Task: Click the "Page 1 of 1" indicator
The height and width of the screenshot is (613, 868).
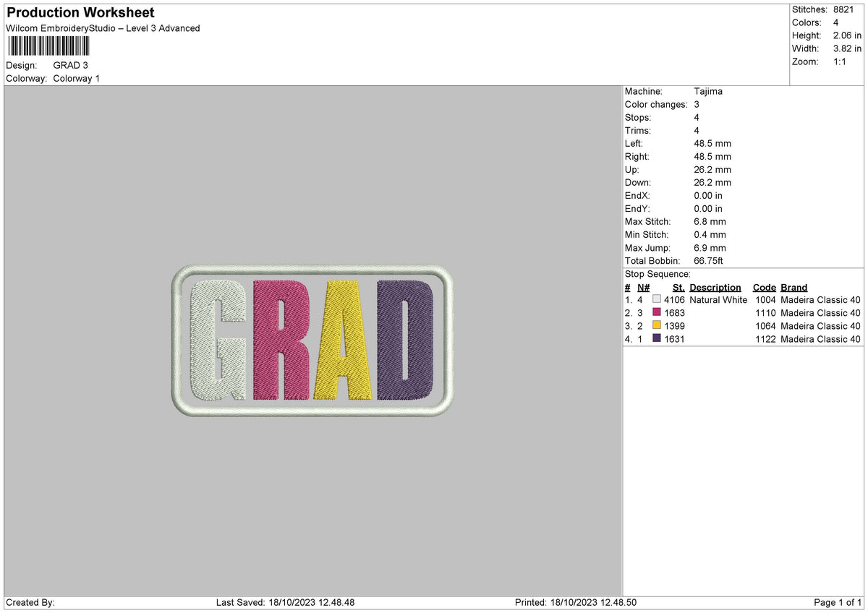Action: tap(838, 602)
